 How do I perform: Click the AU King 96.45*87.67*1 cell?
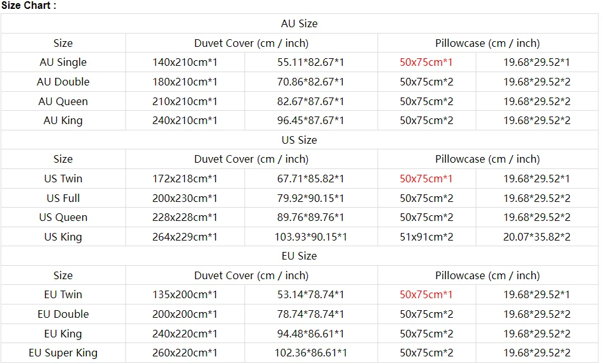pos(311,121)
